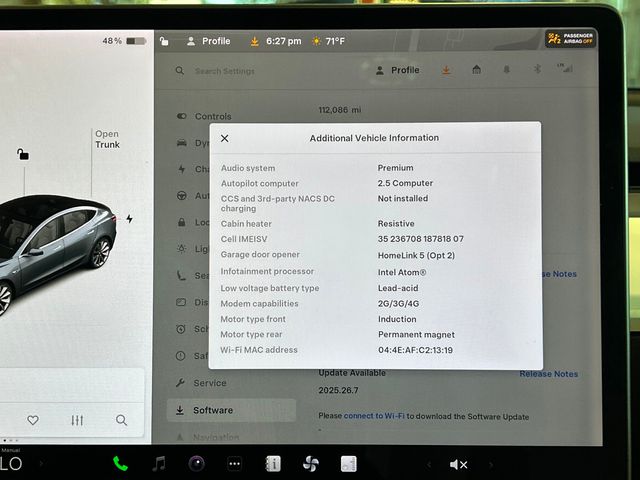Click the connect to Wi-Fi link
This screenshot has width=640, height=480.
[x=374, y=416]
